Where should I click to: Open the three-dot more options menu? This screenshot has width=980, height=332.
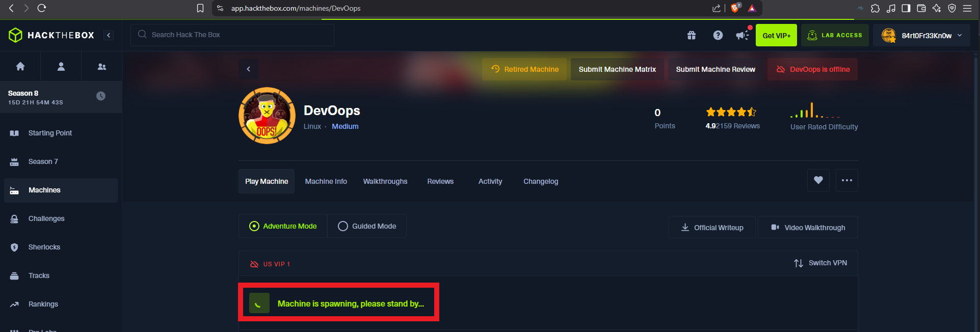tap(847, 180)
